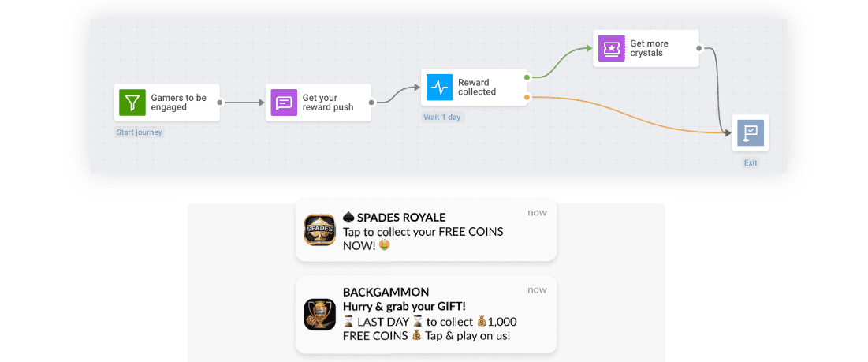
Task: Click the output dot on Get your reward push
Action: pos(371,103)
